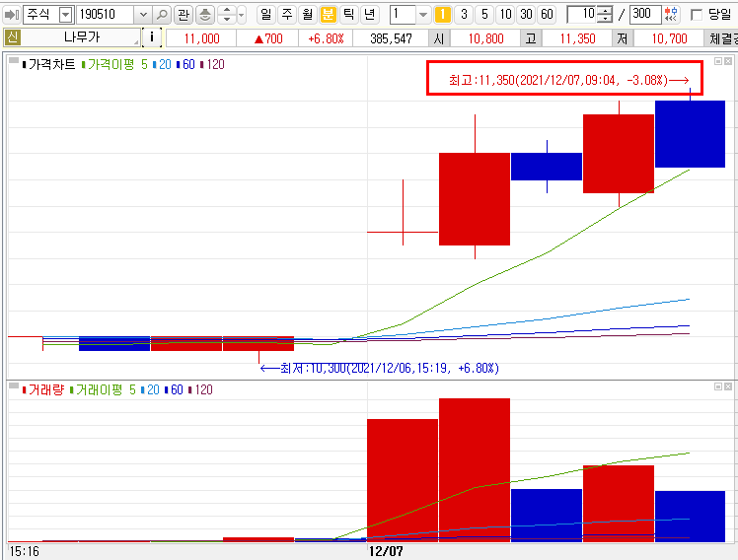This screenshot has height=560, width=738.
Task: Click the 최저:10,300 low annotation
Action: pyautogui.click(x=379, y=368)
